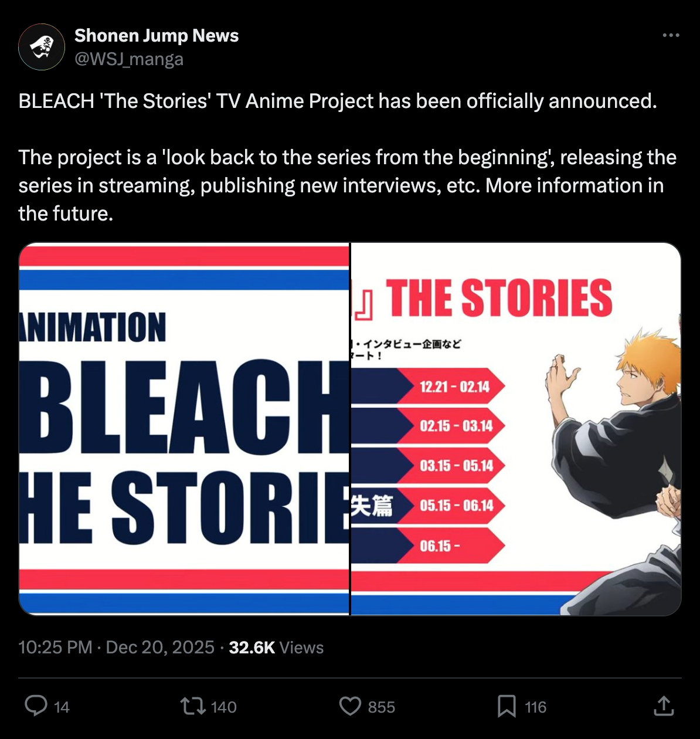
Task: Visit the @WSJ_manga handle link
Action: [x=129, y=59]
